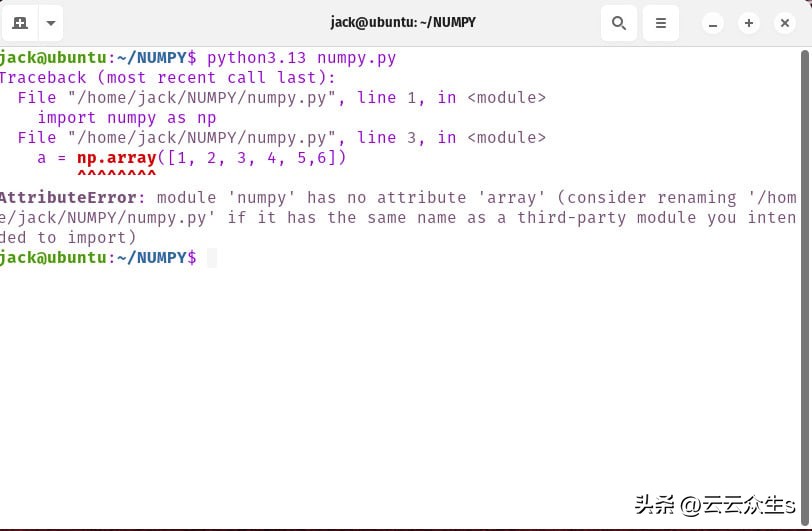Screen dimensions: 812x531
Task: Maximize the terminal window
Action: [749, 23]
